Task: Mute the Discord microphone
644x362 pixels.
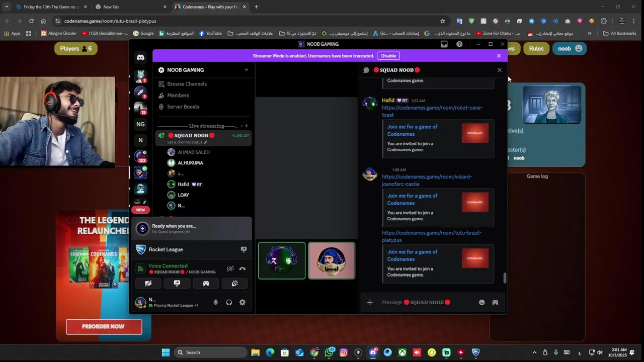Action: (216, 303)
